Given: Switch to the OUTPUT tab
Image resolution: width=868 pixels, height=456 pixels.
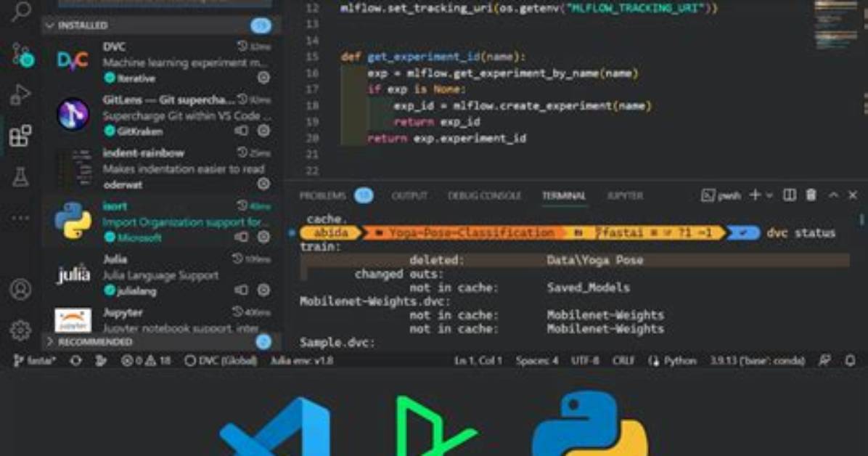Looking at the screenshot, I should coord(409,195).
